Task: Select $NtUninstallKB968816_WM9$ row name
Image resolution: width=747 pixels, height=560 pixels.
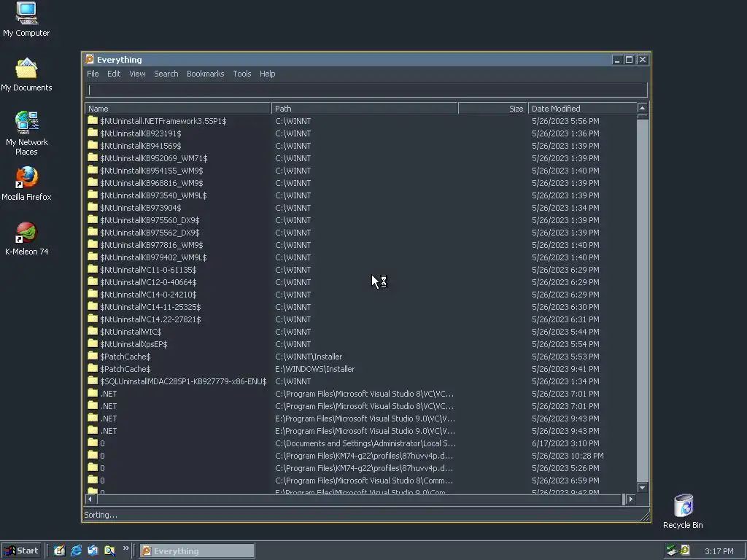Action: click(152, 183)
